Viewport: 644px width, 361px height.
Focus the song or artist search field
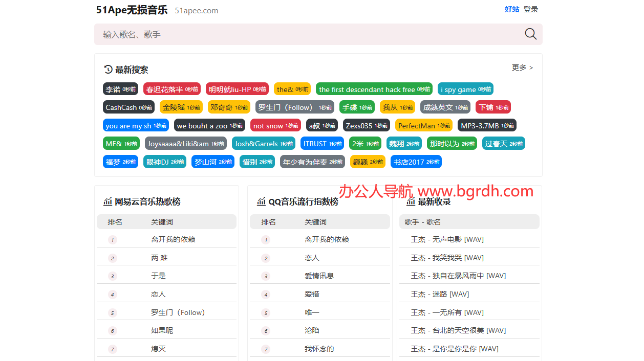click(307, 34)
